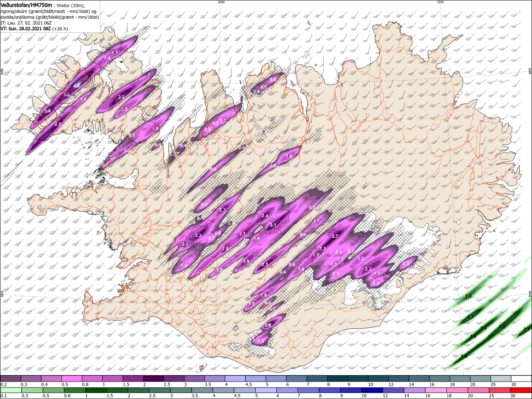Click the 2.2 snowfall value on the map
Image resolution: width=532 pixels, height=399 pixels.
[368, 269]
